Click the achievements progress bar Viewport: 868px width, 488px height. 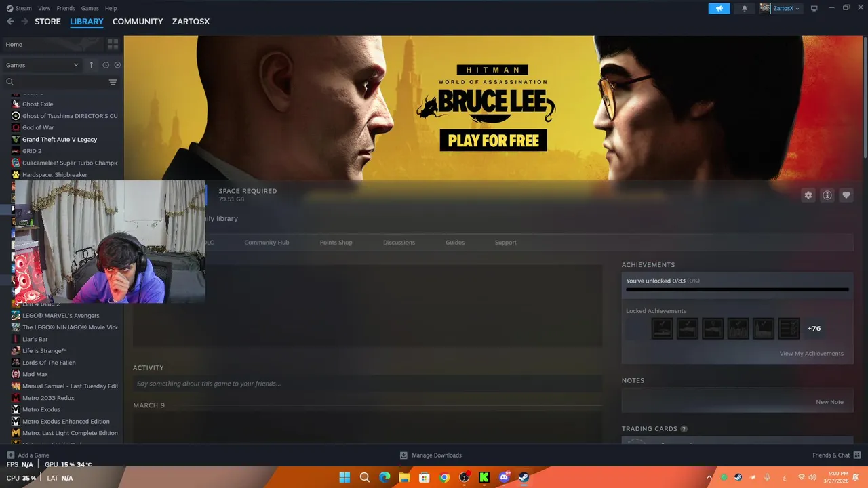[737, 289]
